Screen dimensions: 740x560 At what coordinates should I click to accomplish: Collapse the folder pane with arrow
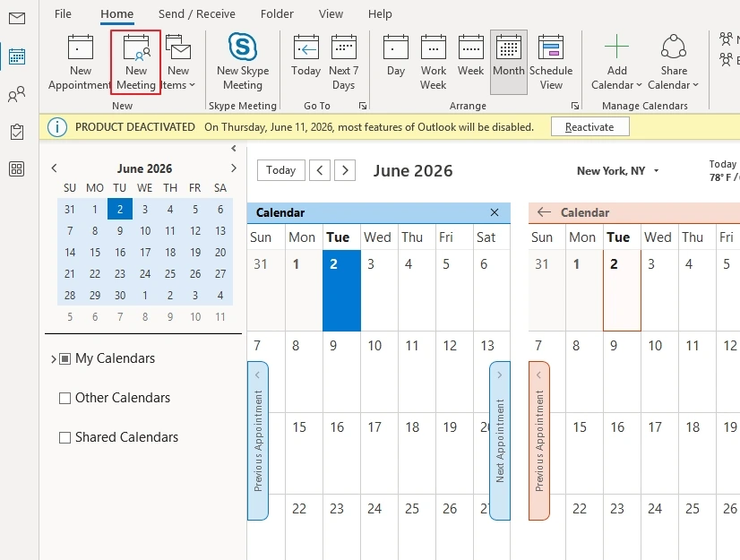[234, 148]
